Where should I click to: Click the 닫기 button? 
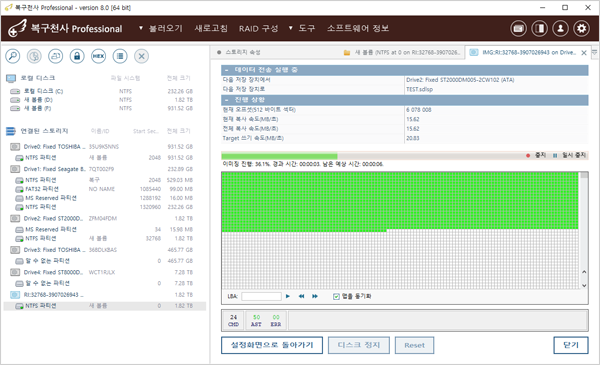[x=571, y=345]
